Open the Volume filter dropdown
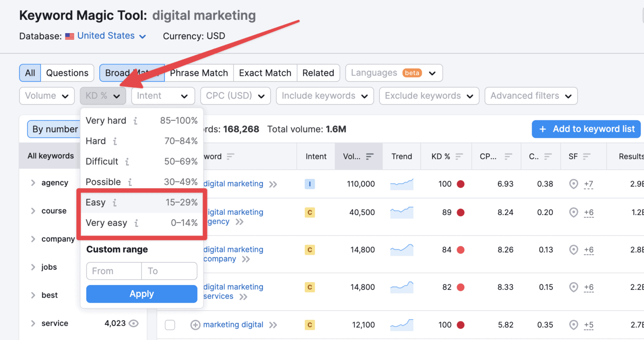 pyautogui.click(x=47, y=96)
